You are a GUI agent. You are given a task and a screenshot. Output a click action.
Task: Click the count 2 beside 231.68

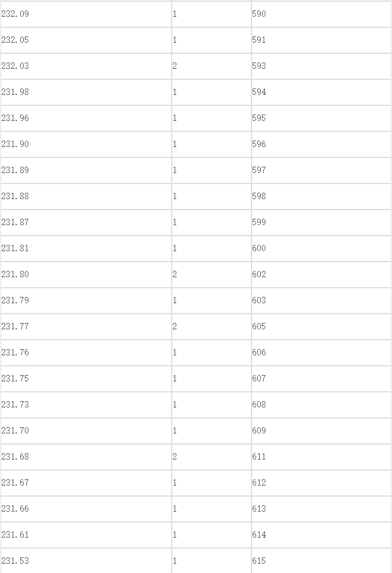tap(212, 457)
